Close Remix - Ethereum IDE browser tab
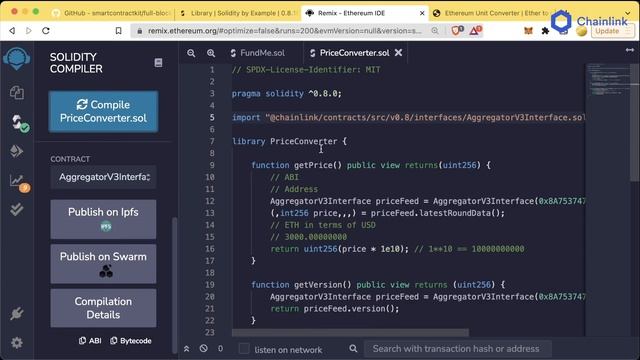Image resolution: width=640 pixels, height=360 pixels. [422, 13]
